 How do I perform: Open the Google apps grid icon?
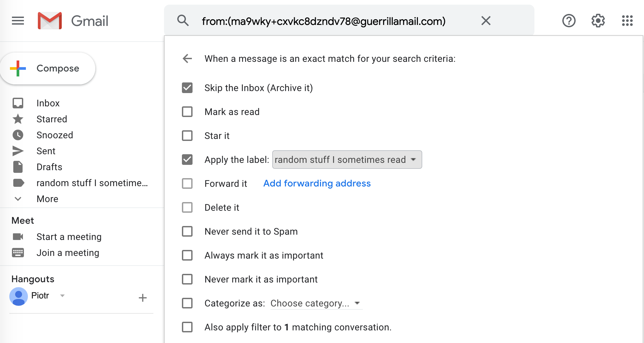[x=627, y=21]
